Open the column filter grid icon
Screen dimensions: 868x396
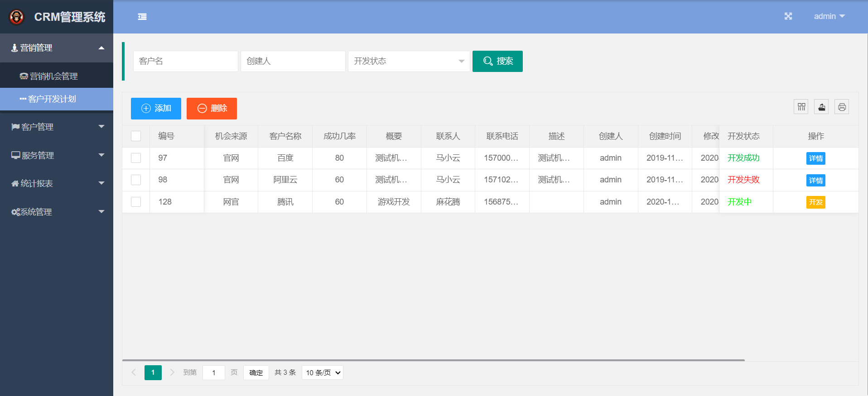(x=801, y=107)
